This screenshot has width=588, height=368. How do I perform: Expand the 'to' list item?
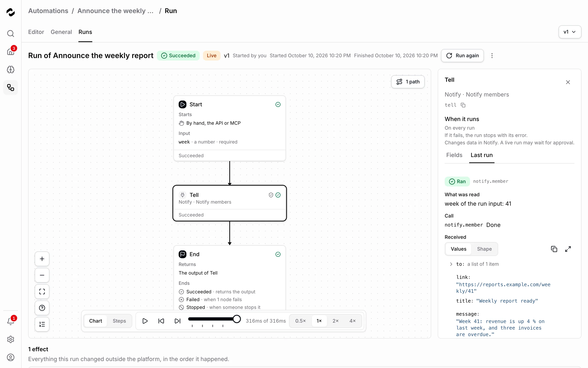(451, 264)
